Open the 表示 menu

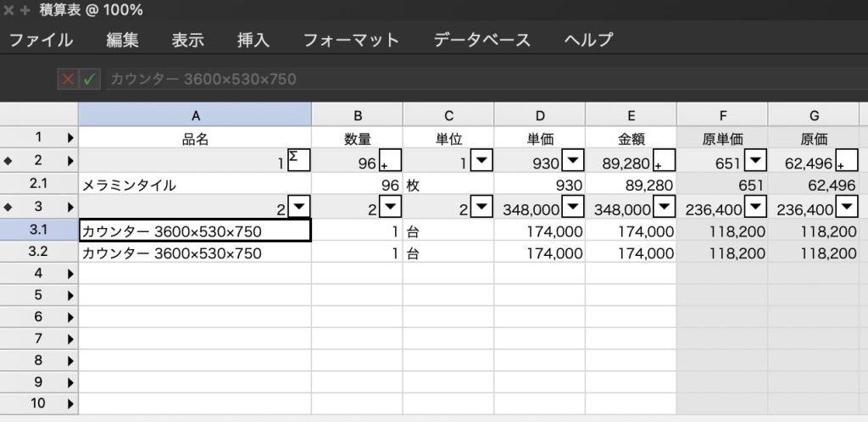[187, 40]
